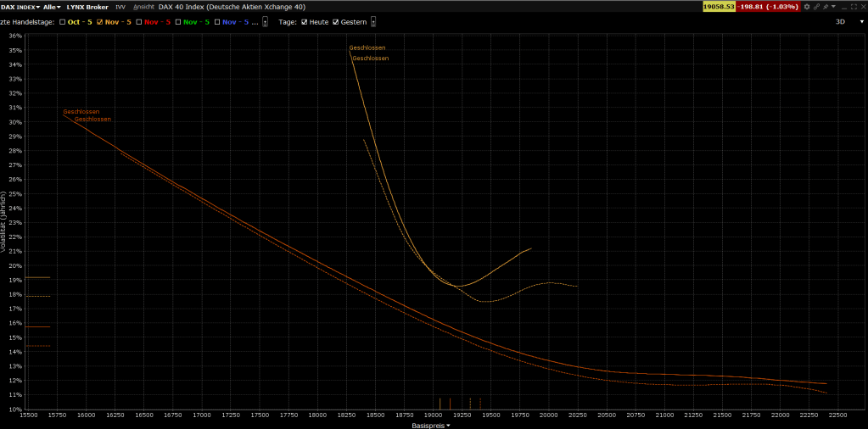This screenshot has height=429, width=868.
Task: Switch to the 3D view
Action: point(840,21)
